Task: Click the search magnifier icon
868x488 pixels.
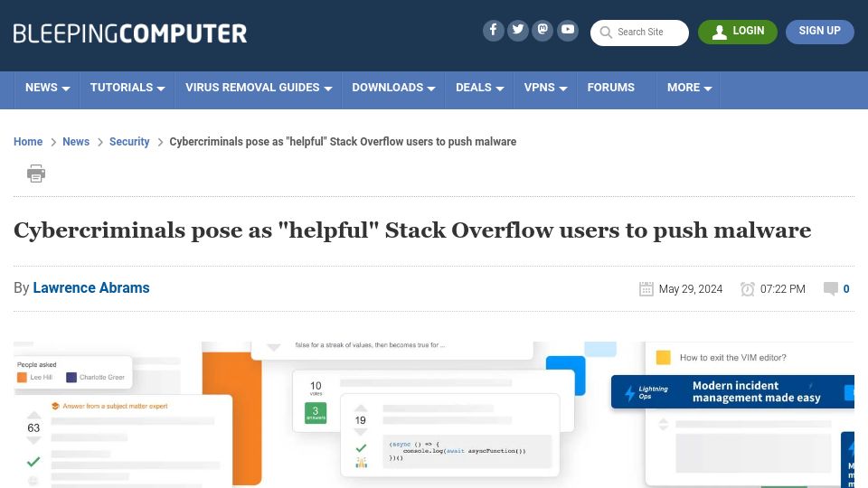Action: click(606, 33)
